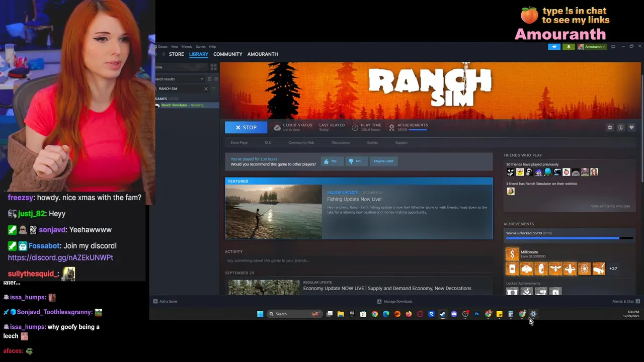This screenshot has height=362, width=644.
Task: Open the Store Page link
Action: pyautogui.click(x=239, y=142)
